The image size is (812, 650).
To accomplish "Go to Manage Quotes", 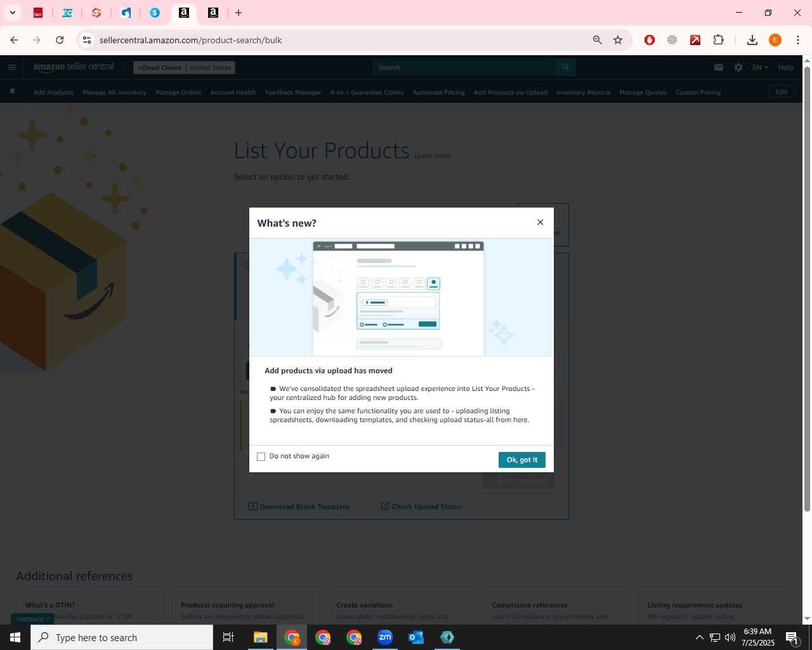I will coord(643,93).
